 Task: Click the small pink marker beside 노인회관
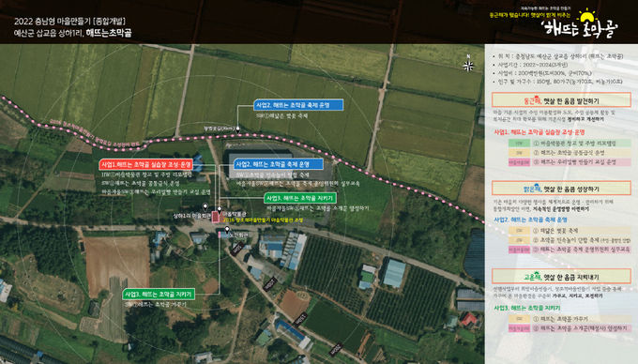pos(220,235)
